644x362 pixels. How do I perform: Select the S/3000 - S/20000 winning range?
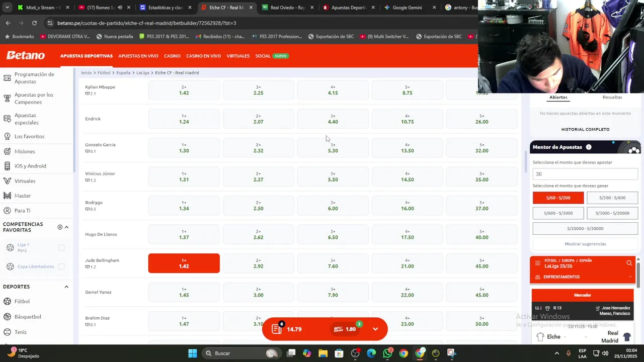(612, 213)
